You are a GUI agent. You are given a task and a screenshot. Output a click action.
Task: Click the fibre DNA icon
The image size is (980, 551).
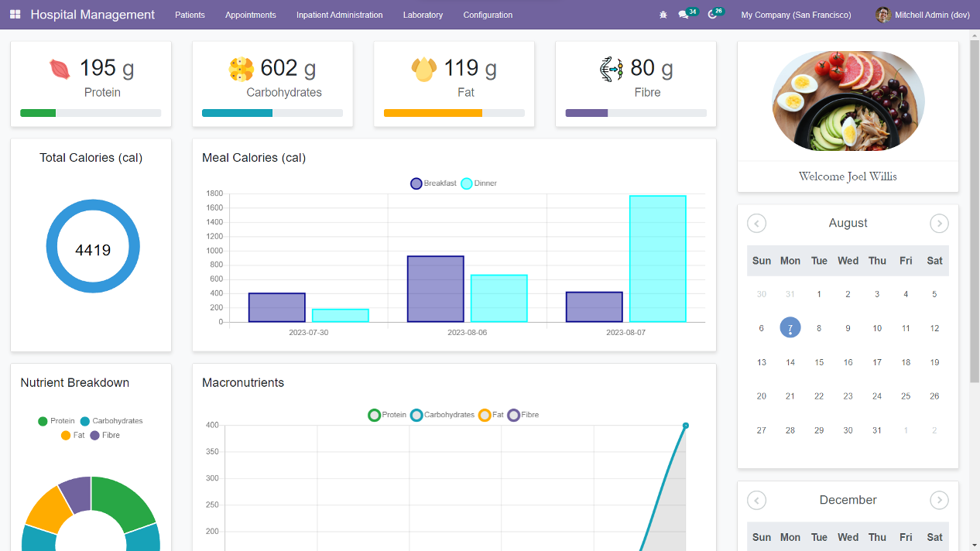[x=611, y=69]
